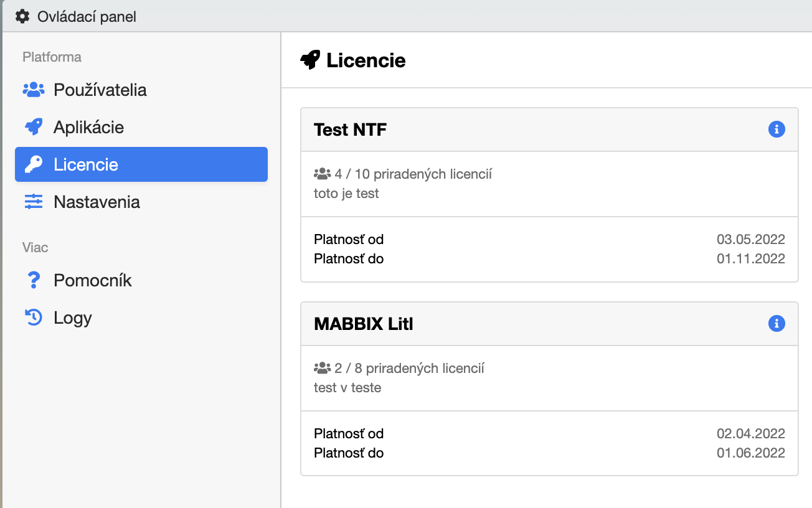
Task: Click the Logy history clock icon
Action: (34, 317)
